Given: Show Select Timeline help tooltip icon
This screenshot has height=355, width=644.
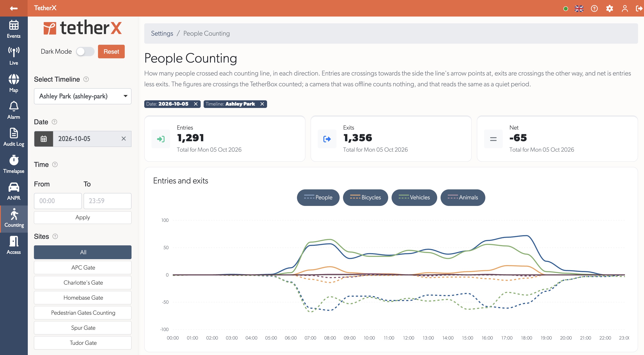Looking at the screenshot, I should pos(86,79).
